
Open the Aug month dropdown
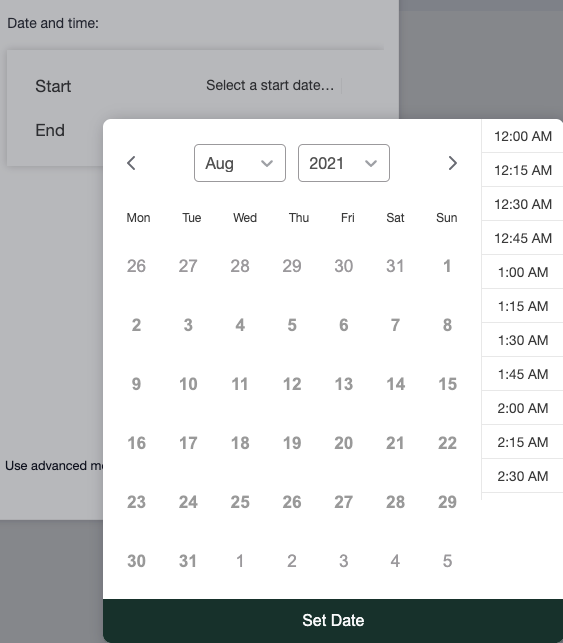tap(240, 163)
